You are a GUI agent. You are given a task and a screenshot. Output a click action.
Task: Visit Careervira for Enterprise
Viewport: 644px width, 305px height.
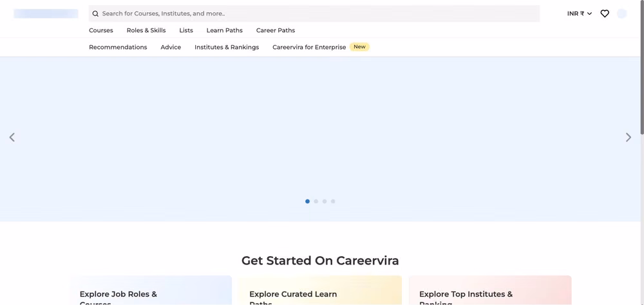pyautogui.click(x=309, y=47)
